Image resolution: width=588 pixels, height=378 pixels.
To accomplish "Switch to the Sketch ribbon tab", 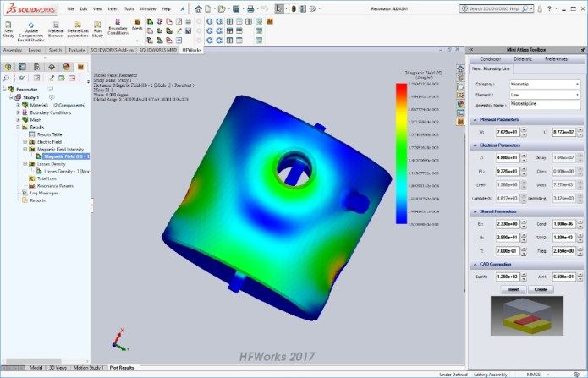I will (x=55, y=50).
